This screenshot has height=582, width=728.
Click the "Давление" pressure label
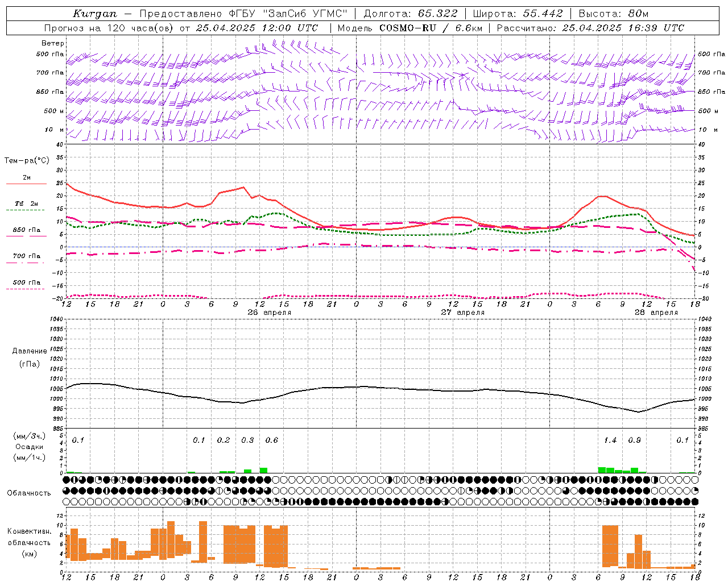(30, 351)
